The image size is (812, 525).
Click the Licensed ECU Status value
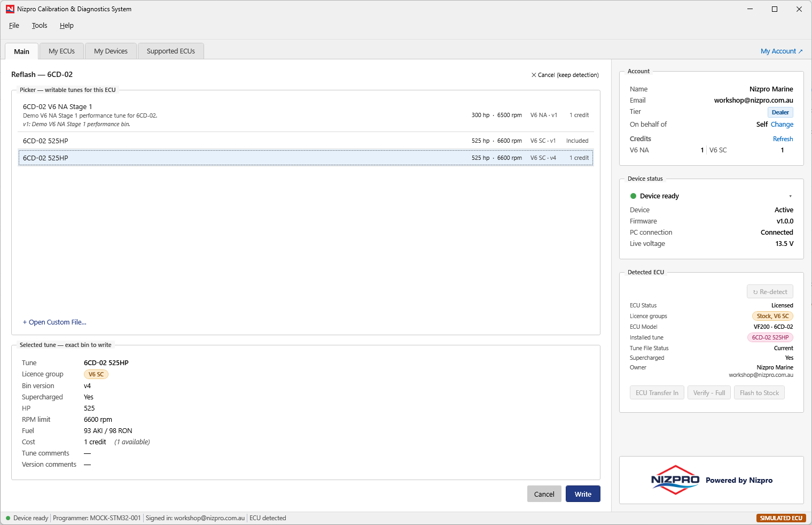coord(782,305)
